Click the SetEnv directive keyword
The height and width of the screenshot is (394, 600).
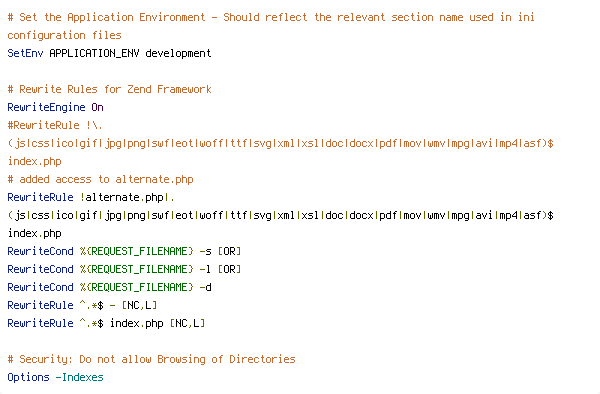pos(25,53)
